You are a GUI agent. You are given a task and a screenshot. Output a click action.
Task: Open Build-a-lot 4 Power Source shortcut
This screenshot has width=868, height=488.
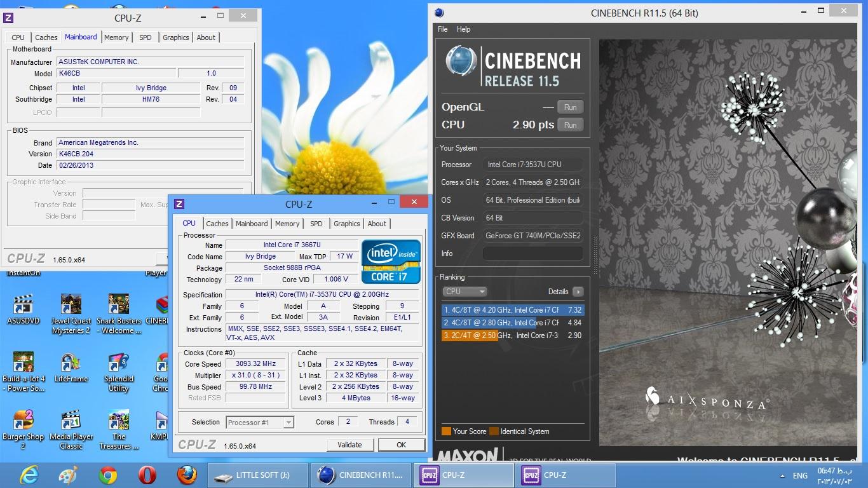point(23,372)
